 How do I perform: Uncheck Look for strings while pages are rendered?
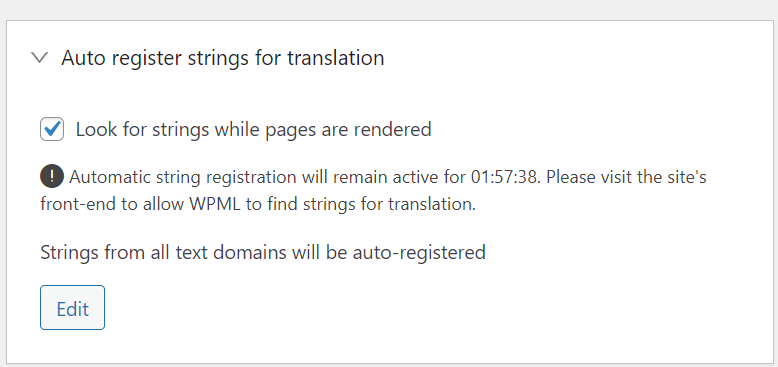point(52,129)
